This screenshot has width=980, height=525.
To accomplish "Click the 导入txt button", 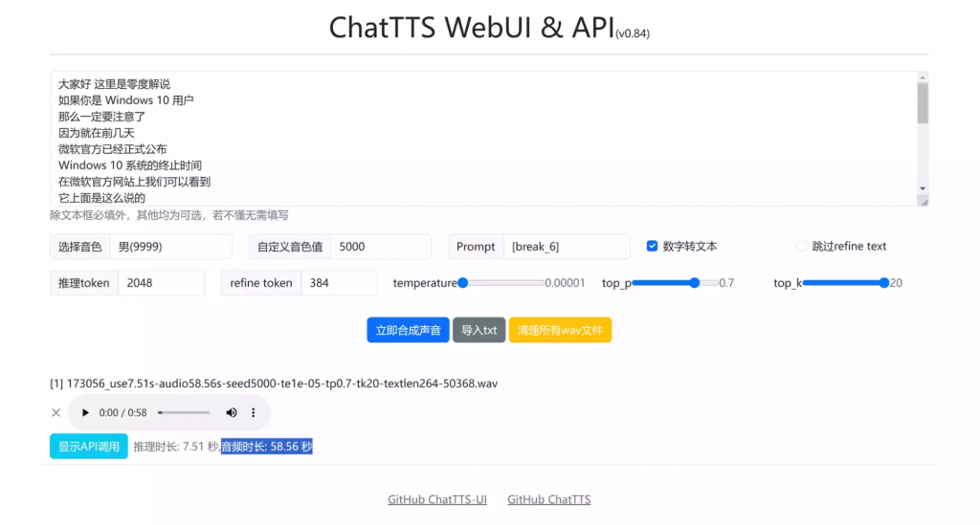I will [479, 330].
